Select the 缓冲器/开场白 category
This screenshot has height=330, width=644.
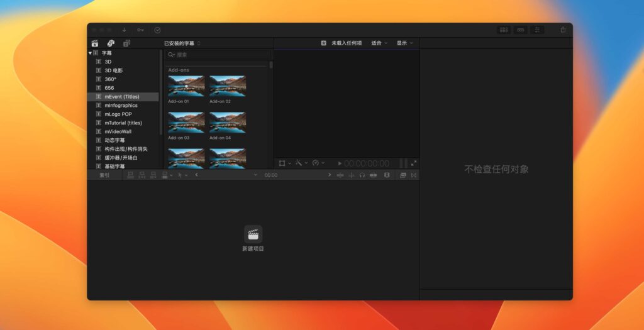[123, 158]
